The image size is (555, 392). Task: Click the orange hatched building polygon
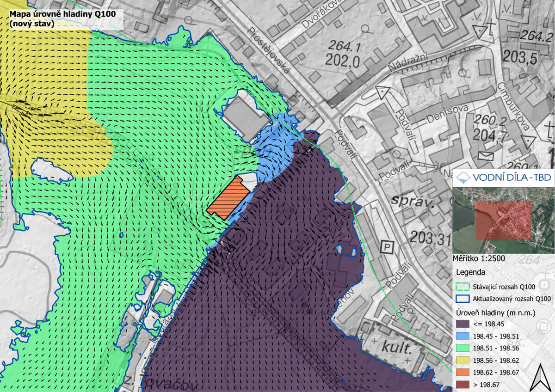[228, 198]
